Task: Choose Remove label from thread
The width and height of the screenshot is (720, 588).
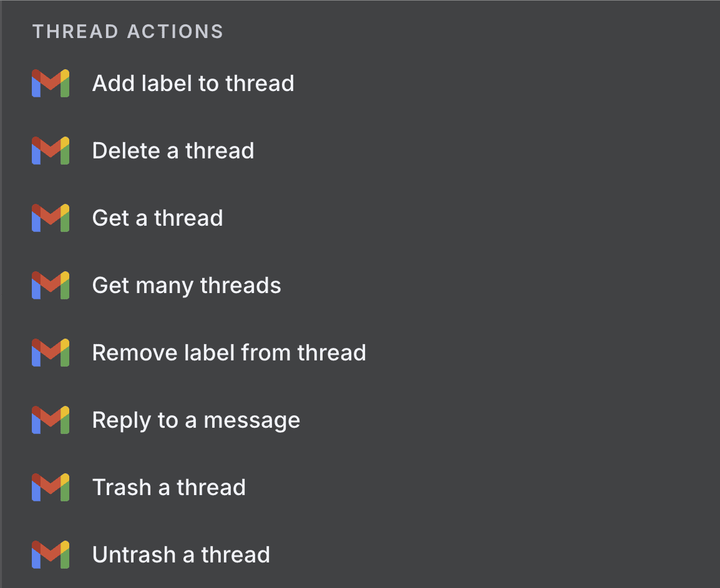Action: 229,352
